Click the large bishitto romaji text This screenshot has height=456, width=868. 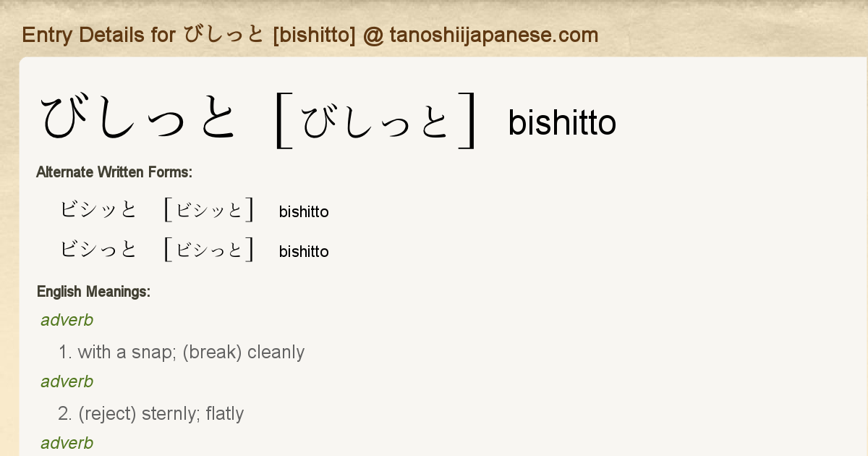tap(562, 122)
